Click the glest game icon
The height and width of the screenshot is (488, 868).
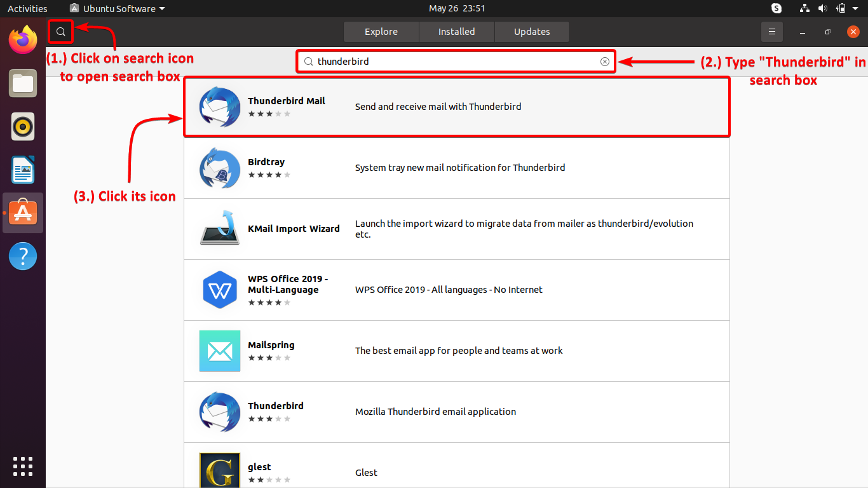coord(219,471)
